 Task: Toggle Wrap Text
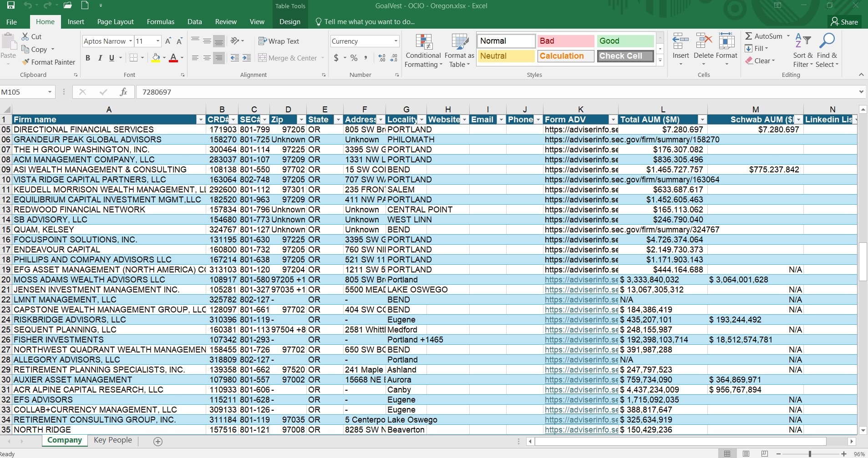point(279,41)
